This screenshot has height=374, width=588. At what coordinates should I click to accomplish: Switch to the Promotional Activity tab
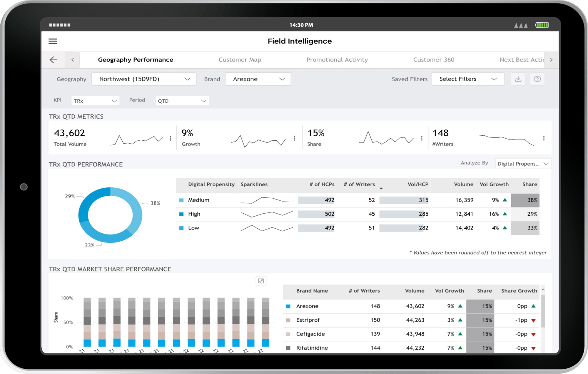337,60
